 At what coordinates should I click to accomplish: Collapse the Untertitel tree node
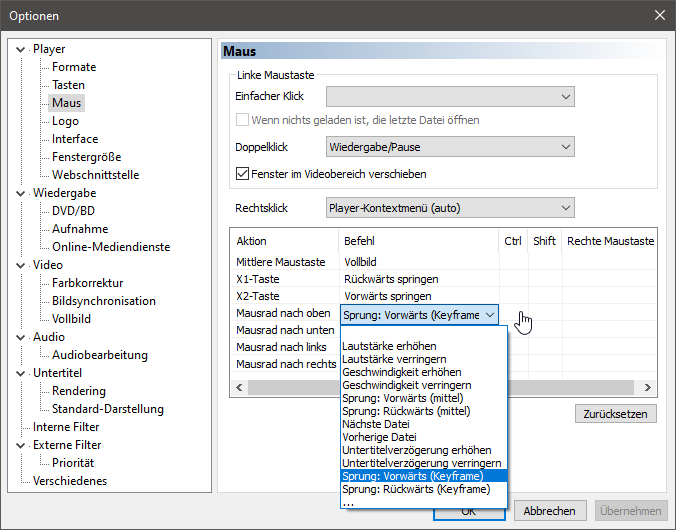(x=20, y=373)
